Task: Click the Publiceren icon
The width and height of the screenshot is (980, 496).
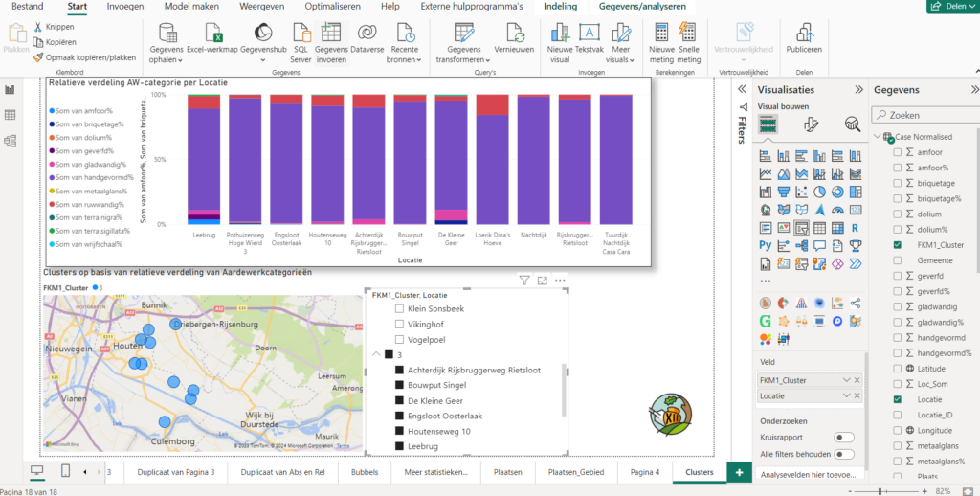Action: click(804, 34)
